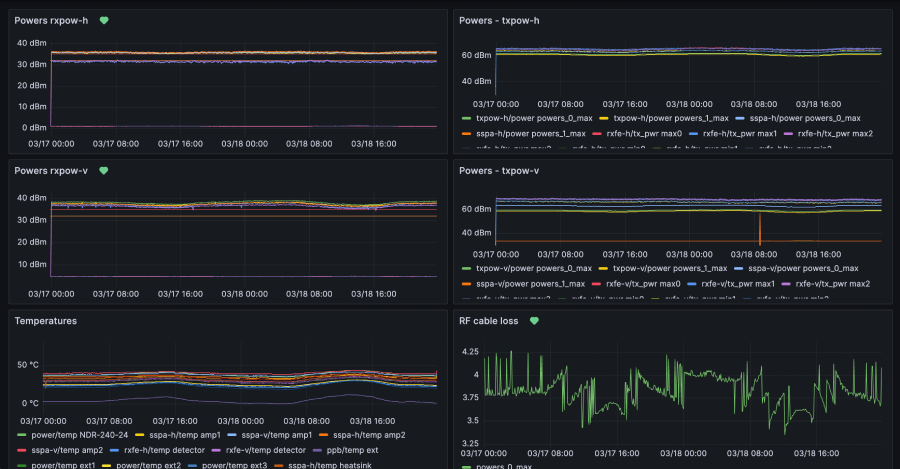Click '60 dBm' axis label in Powers - txpow-h
900x469 pixels.
[476, 56]
